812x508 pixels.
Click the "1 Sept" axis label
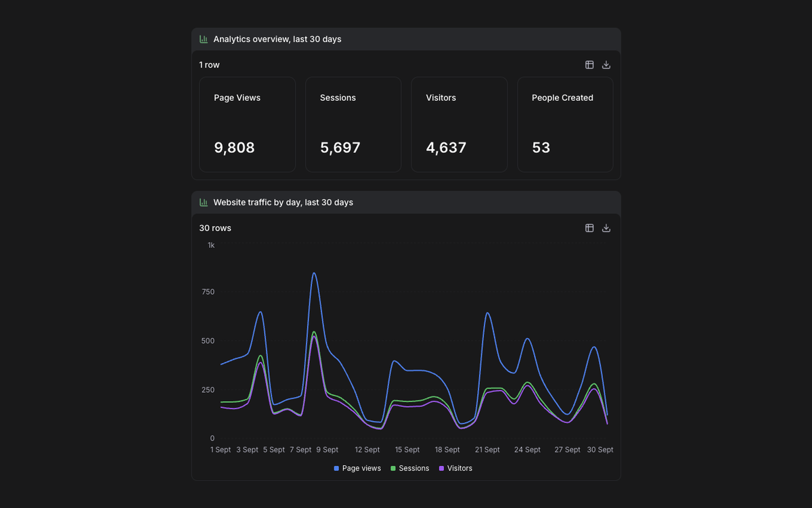(x=221, y=450)
